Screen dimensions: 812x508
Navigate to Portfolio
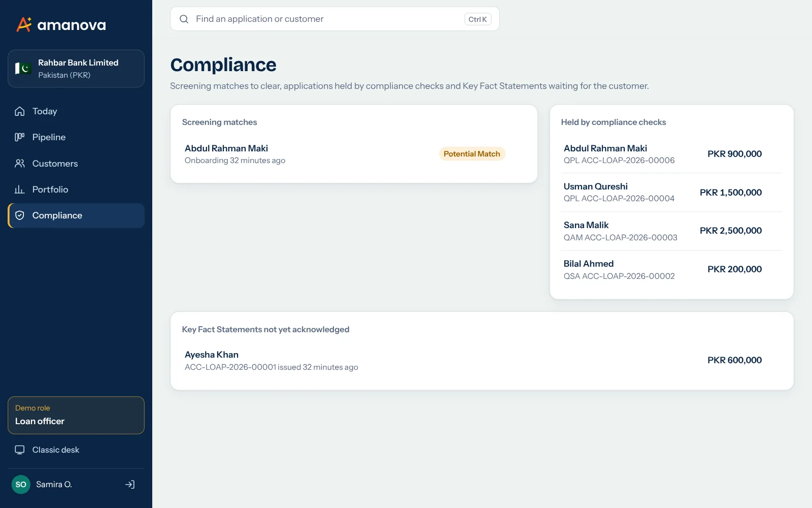tap(76, 189)
